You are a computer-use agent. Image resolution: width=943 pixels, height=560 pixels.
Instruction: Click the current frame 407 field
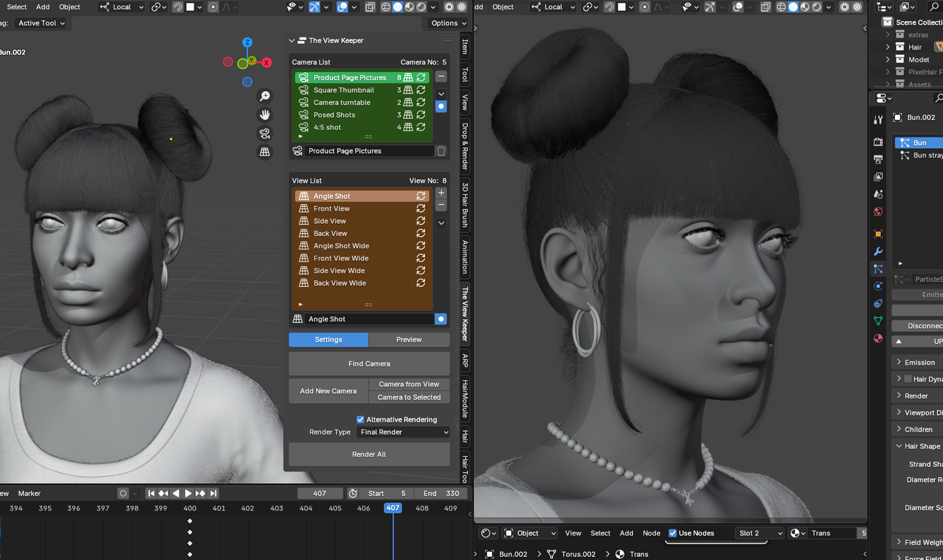coord(320,493)
